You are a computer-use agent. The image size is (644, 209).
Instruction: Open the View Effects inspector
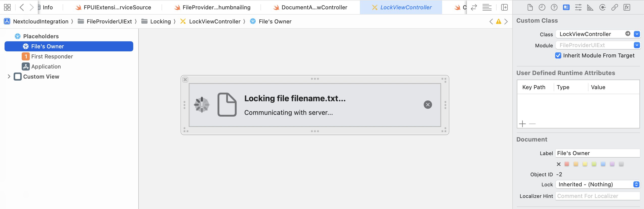(602, 7)
